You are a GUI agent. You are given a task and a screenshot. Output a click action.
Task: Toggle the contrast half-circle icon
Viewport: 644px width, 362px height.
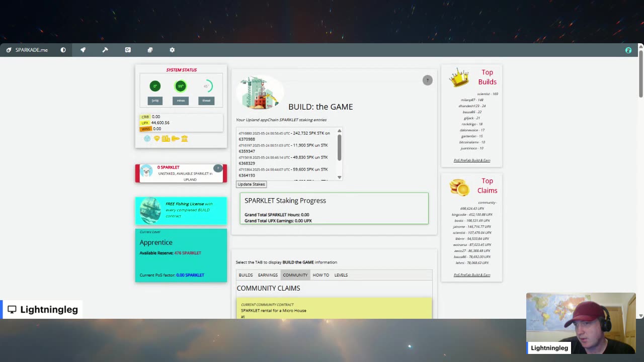click(x=63, y=50)
